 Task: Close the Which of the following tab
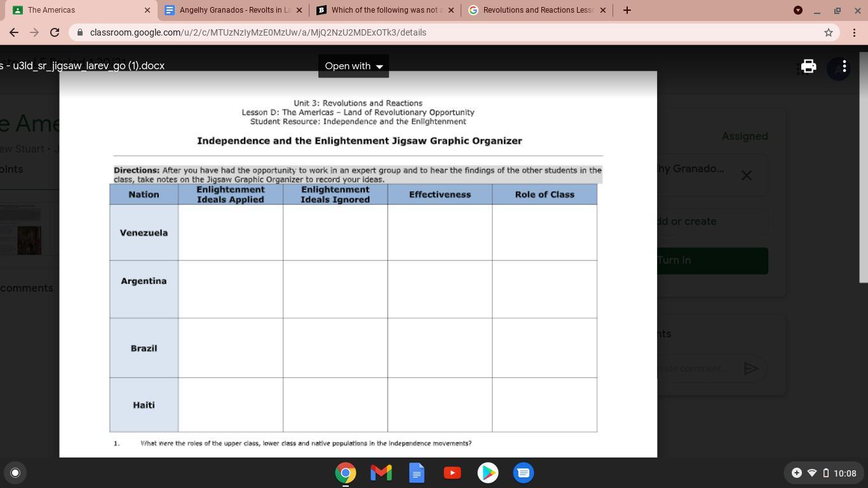[x=451, y=10]
